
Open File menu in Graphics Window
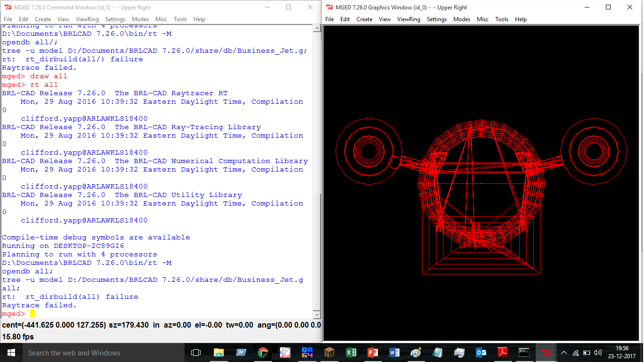pyautogui.click(x=330, y=19)
